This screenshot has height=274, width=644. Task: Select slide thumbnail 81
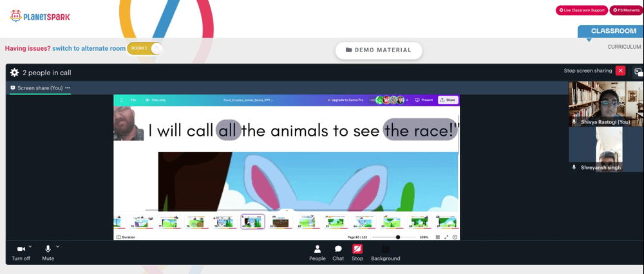click(x=281, y=222)
